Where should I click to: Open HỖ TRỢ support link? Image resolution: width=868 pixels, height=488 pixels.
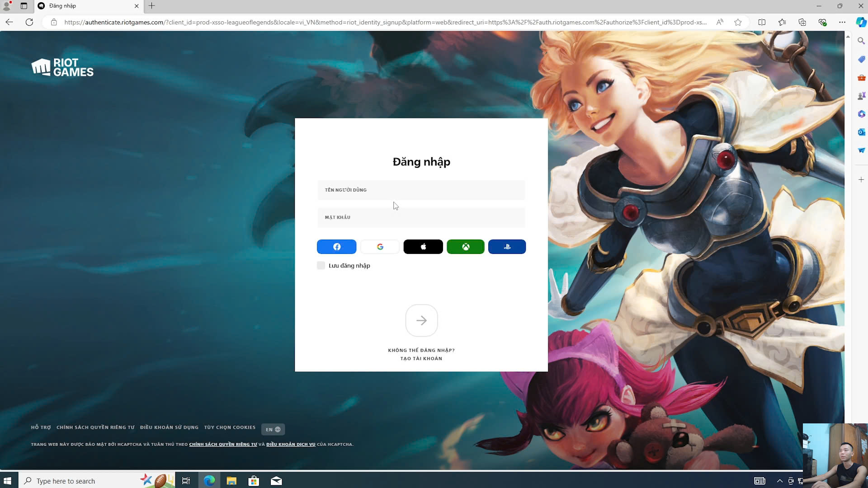41,427
